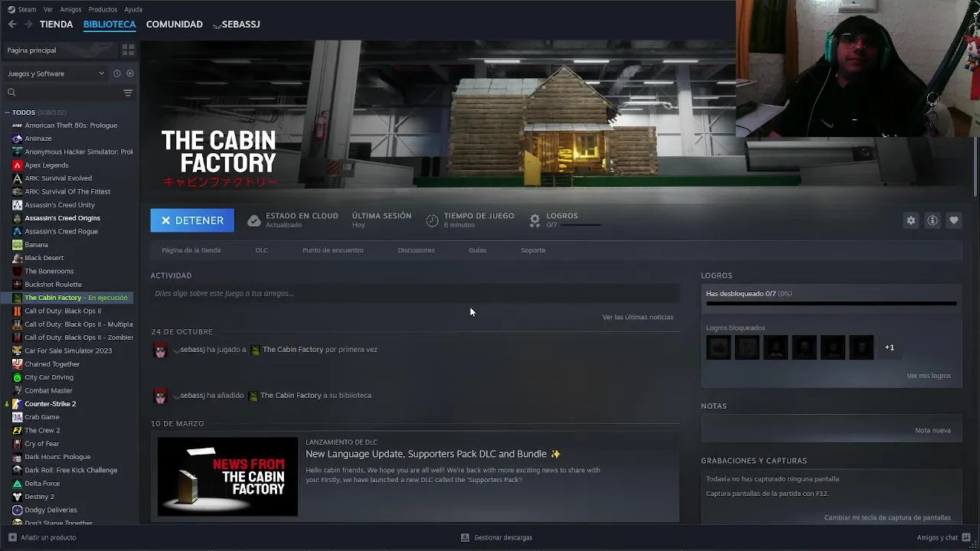Click Añadir un producto
This screenshot has height=551, width=980.
[x=48, y=537]
